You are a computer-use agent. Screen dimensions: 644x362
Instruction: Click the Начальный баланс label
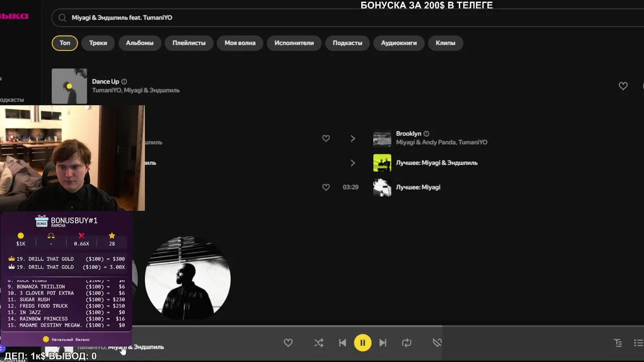coord(70,339)
